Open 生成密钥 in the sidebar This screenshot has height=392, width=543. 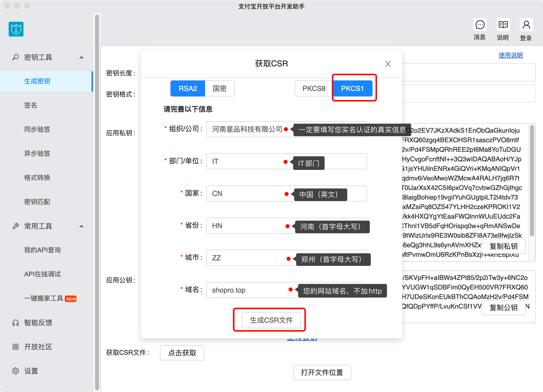point(47,81)
